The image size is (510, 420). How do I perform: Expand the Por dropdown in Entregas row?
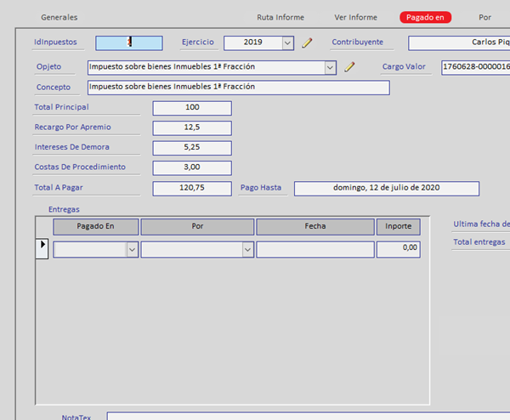tap(247, 250)
